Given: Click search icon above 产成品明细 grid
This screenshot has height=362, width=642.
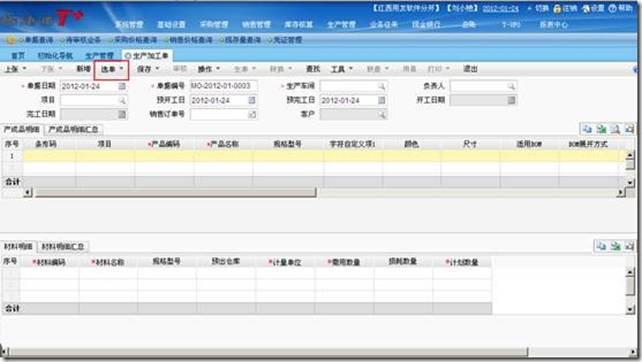Looking at the screenshot, I should tap(615, 129).
